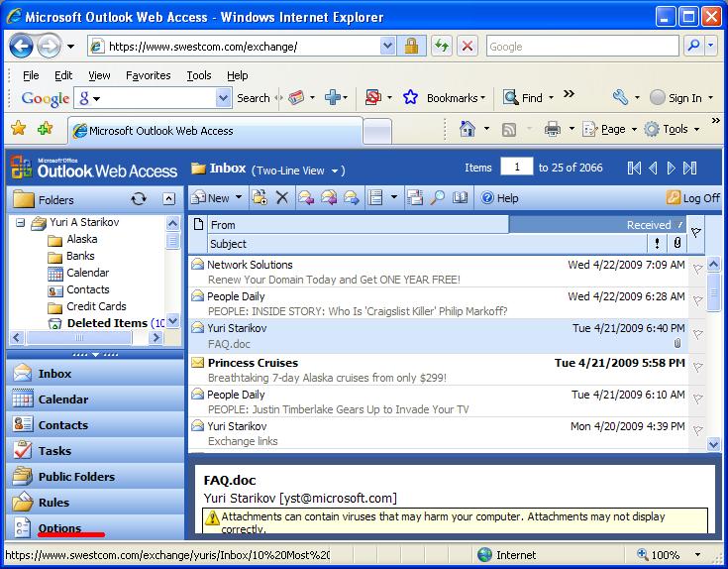This screenshot has height=569, width=728.
Task: Collapse the Yuri A Starikov folder tree
Action: point(20,222)
